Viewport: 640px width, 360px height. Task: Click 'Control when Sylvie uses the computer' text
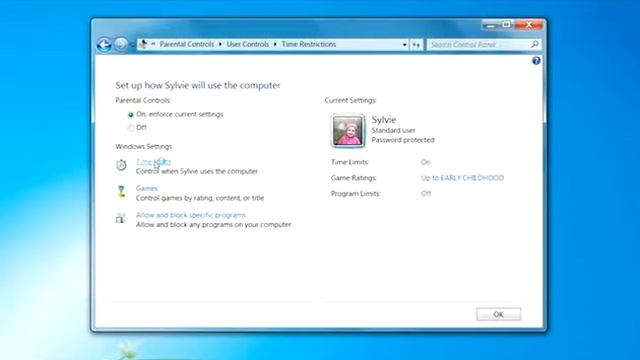tap(197, 171)
